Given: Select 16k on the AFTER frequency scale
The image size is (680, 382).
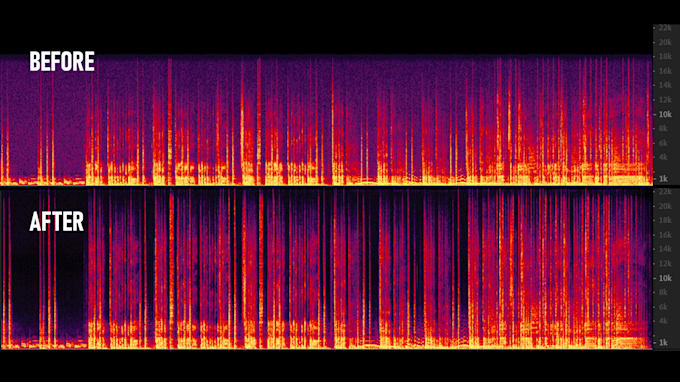Looking at the screenshot, I should pos(665,235).
